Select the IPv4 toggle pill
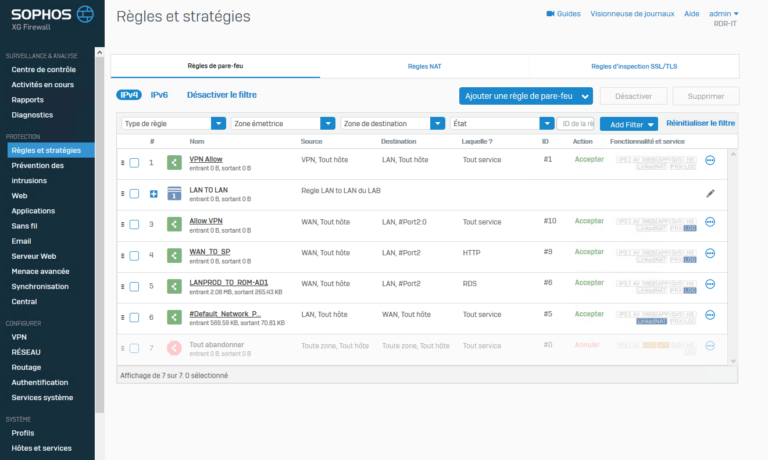 coord(129,95)
